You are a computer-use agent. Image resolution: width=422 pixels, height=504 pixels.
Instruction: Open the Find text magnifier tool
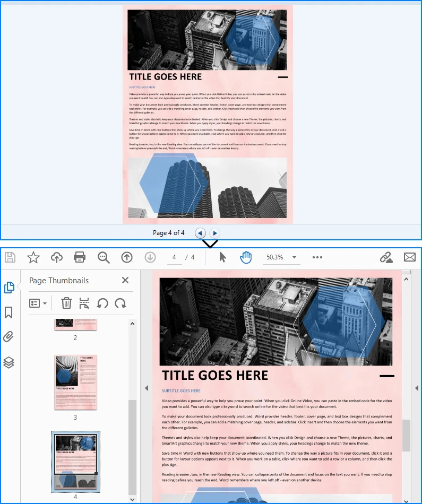(x=104, y=257)
